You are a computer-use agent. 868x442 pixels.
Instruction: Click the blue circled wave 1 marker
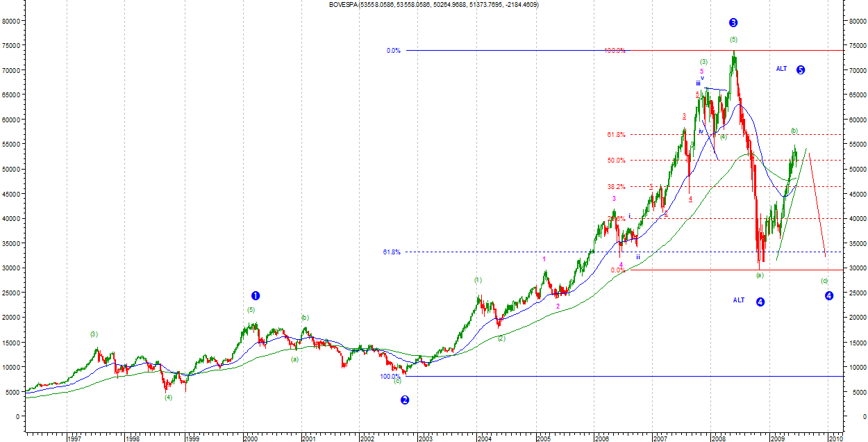(x=255, y=296)
